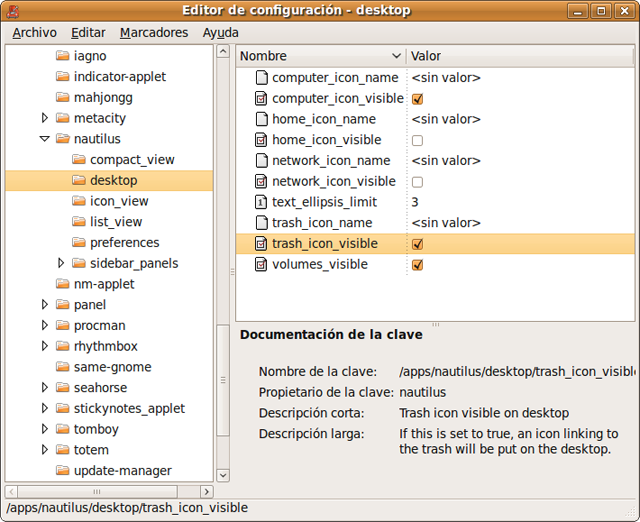Click the desktop folder icon in tree

point(79,181)
